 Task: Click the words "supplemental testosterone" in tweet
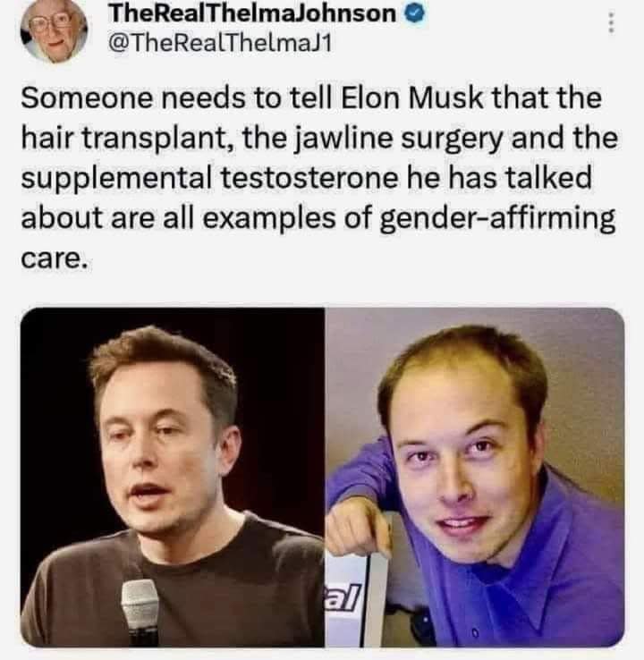[x=209, y=179]
